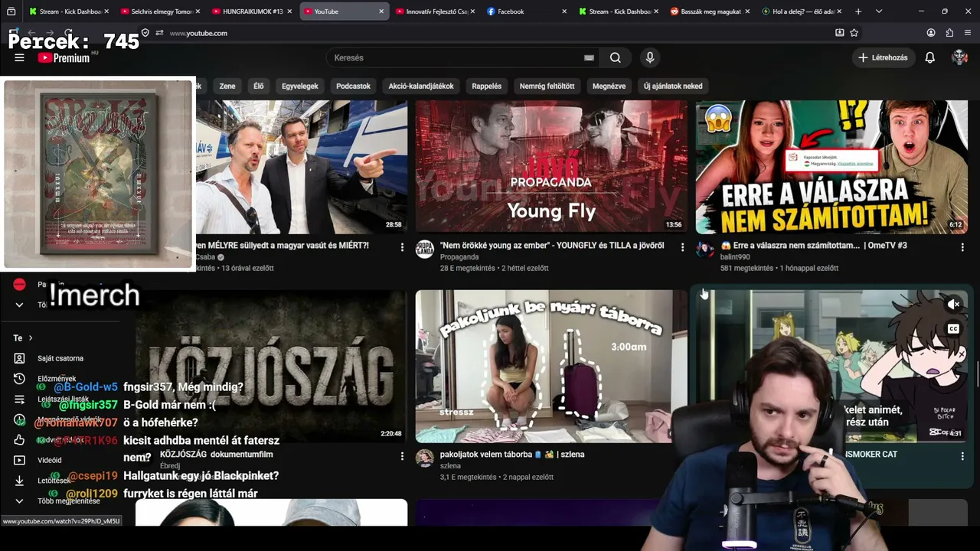
Task: Open the browser tab list dropdown
Action: pos(878,11)
